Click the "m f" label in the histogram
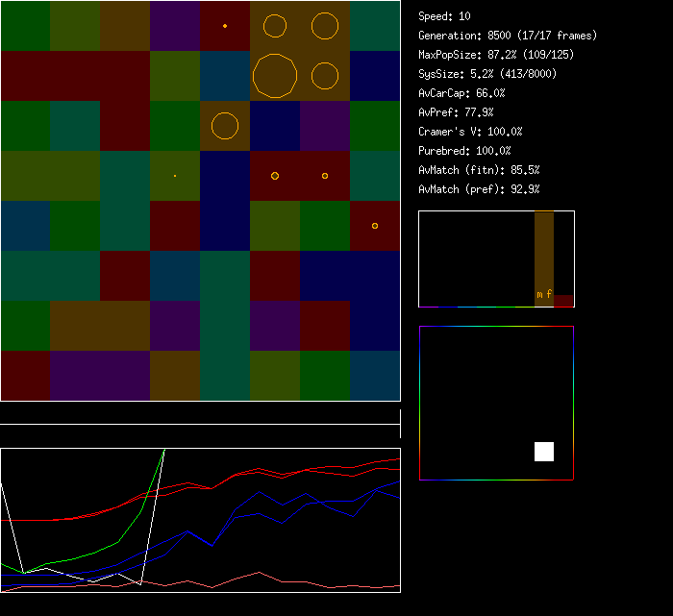 (544, 294)
